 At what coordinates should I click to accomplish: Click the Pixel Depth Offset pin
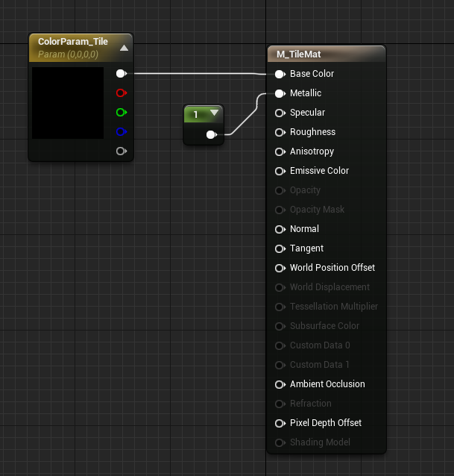pyautogui.click(x=280, y=424)
